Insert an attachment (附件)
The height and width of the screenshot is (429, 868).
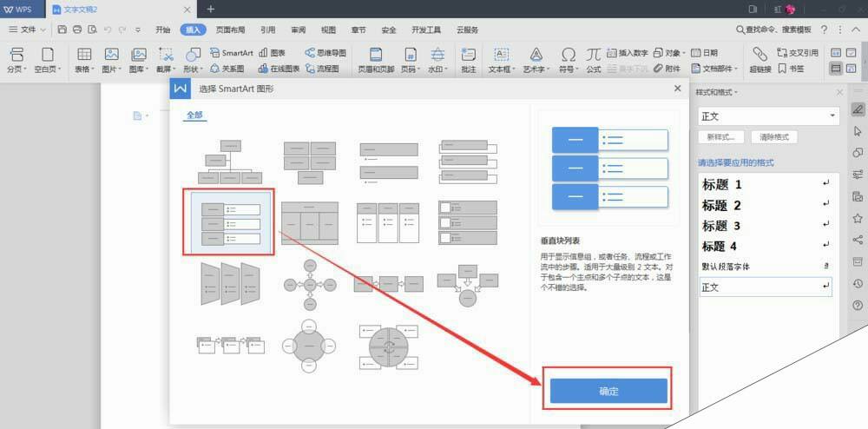667,69
